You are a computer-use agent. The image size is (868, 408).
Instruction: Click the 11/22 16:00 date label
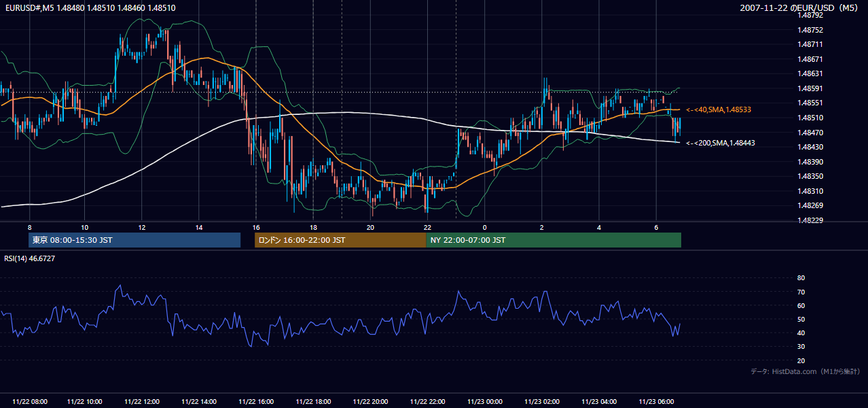click(256, 402)
